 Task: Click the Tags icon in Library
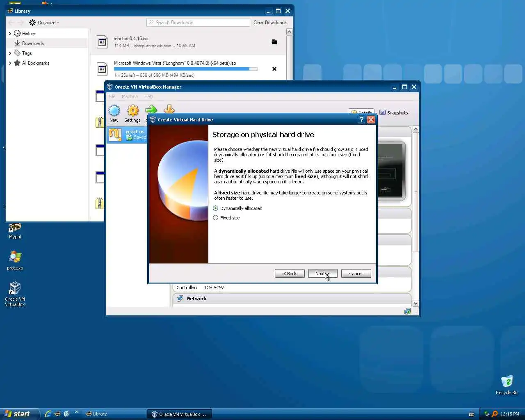(x=17, y=53)
